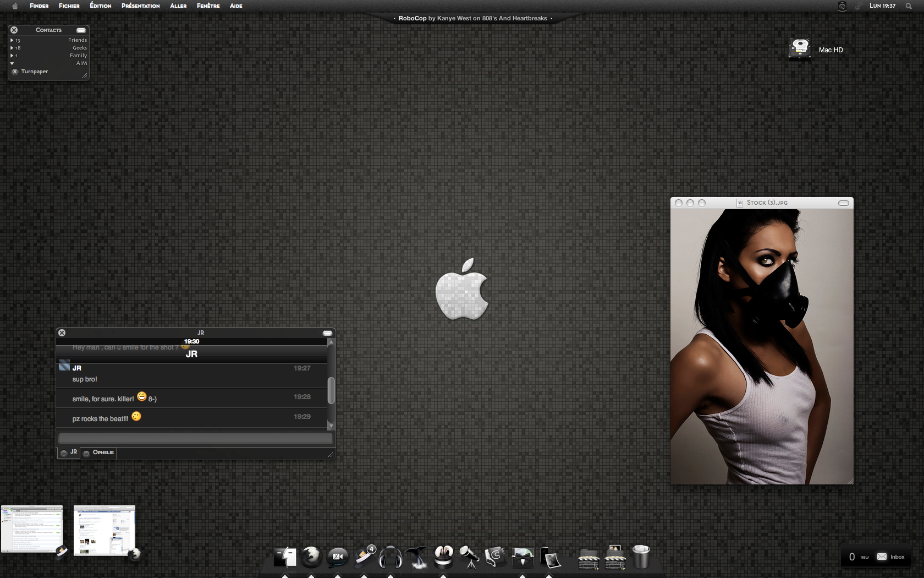924x578 pixels.
Task: Expand the Friends contact group
Action: (x=12, y=40)
